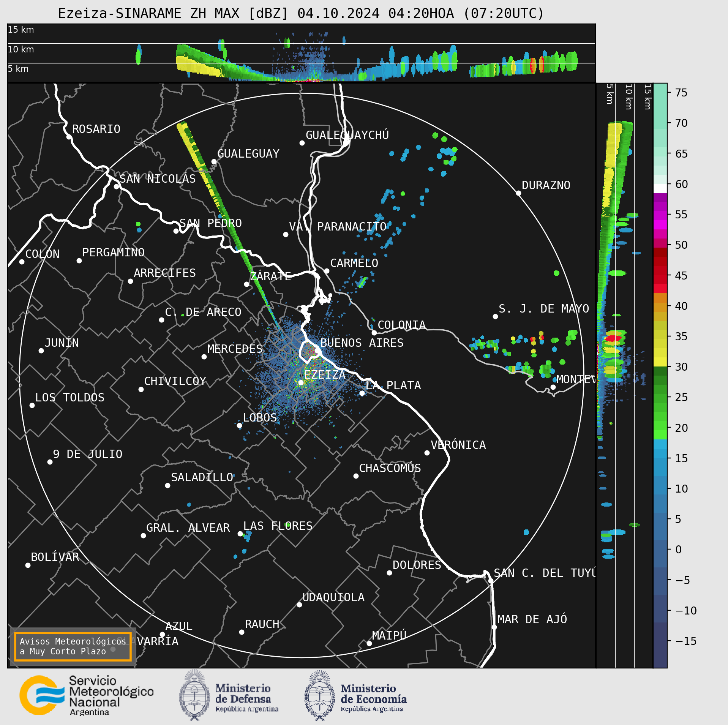This screenshot has width=728, height=725.
Task: Click the MAIPÚ label
Action: 389,635
